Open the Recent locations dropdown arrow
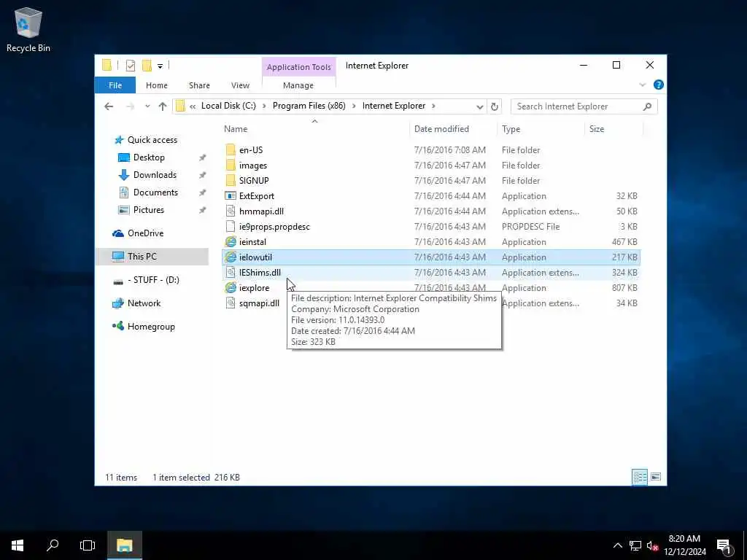 (147, 106)
